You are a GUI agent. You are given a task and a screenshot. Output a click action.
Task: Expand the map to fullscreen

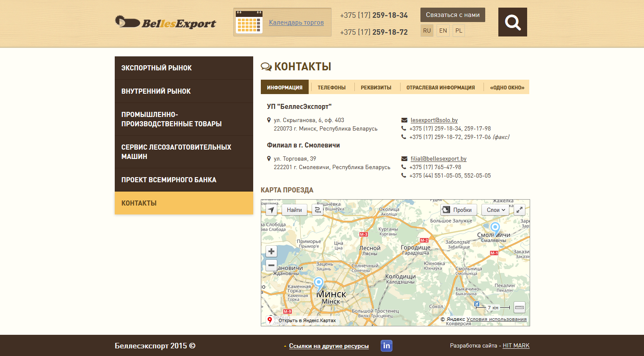(x=520, y=210)
